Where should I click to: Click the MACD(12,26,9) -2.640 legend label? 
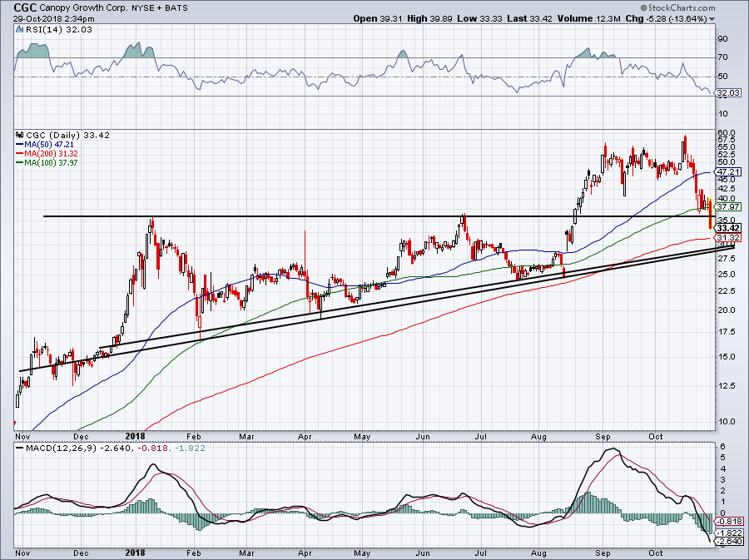(x=80, y=448)
